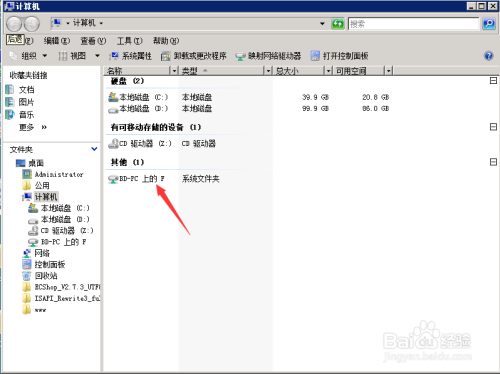Open the 工具(T) menu
Viewport: 500px width, 374px height.
click(x=130, y=41)
